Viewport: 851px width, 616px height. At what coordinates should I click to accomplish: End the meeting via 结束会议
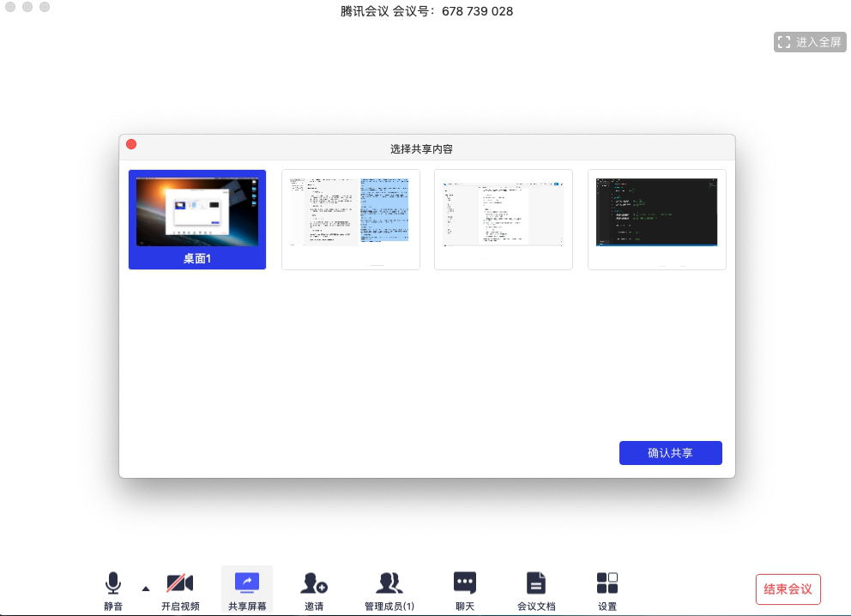(788, 589)
